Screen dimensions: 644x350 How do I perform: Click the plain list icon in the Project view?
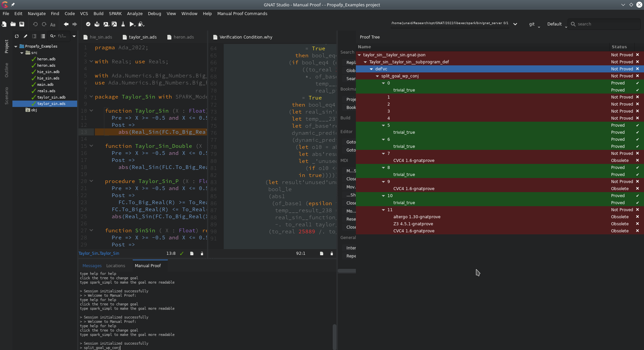click(x=43, y=36)
